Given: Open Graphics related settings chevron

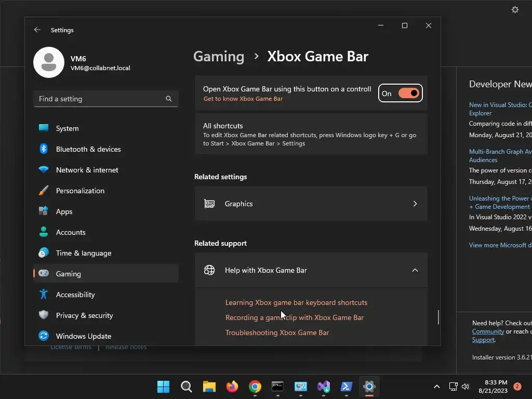Looking at the screenshot, I should click(x=415, y=204).
